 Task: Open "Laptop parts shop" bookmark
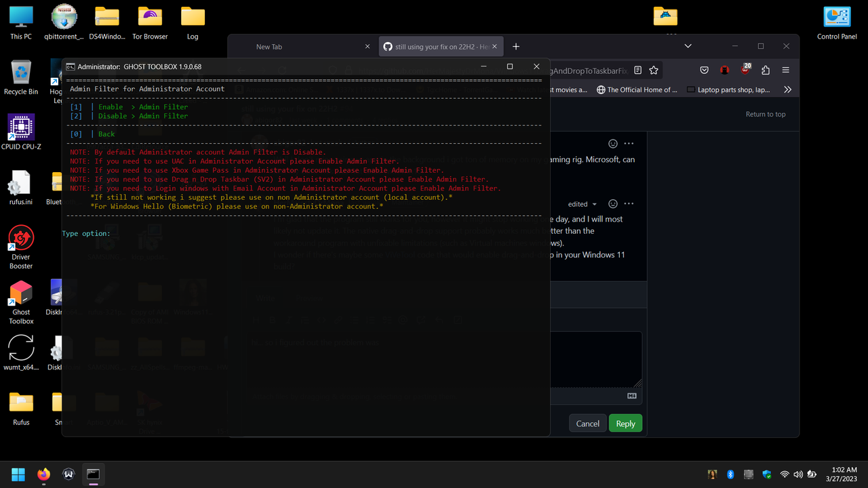click(x=728, y=89)
